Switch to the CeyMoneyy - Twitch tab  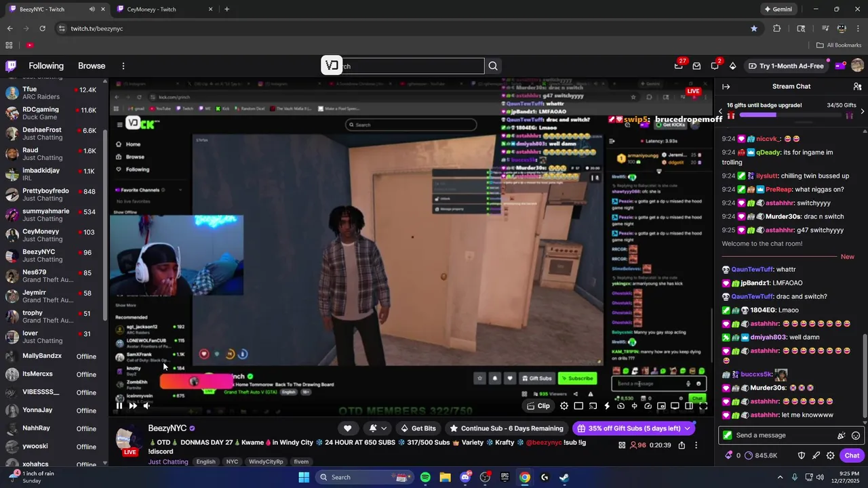164,9
